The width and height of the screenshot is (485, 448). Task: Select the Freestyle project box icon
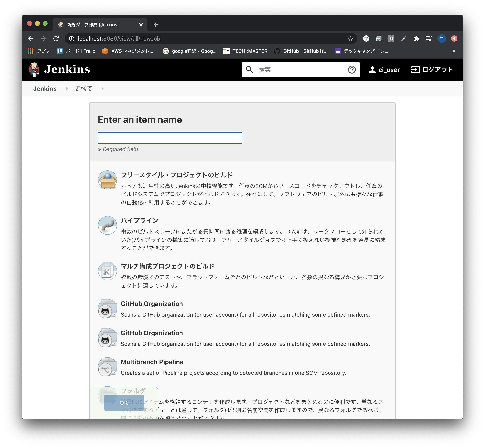coord(107,180)
